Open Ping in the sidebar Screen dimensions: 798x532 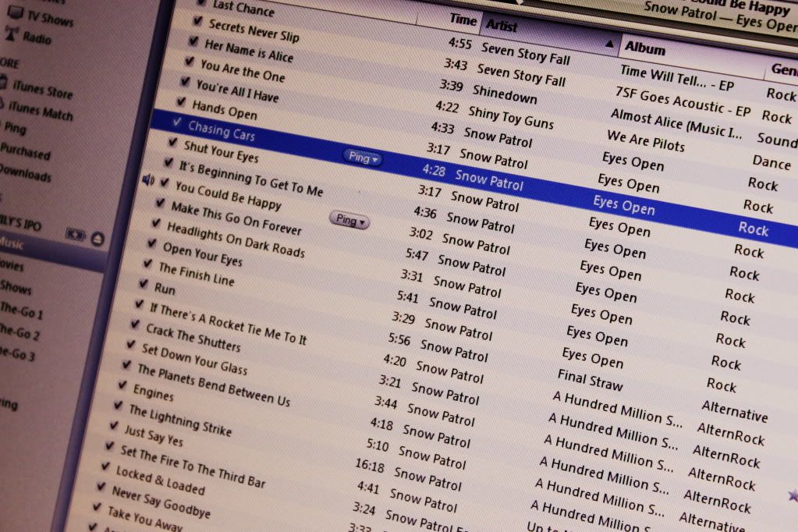16,127
